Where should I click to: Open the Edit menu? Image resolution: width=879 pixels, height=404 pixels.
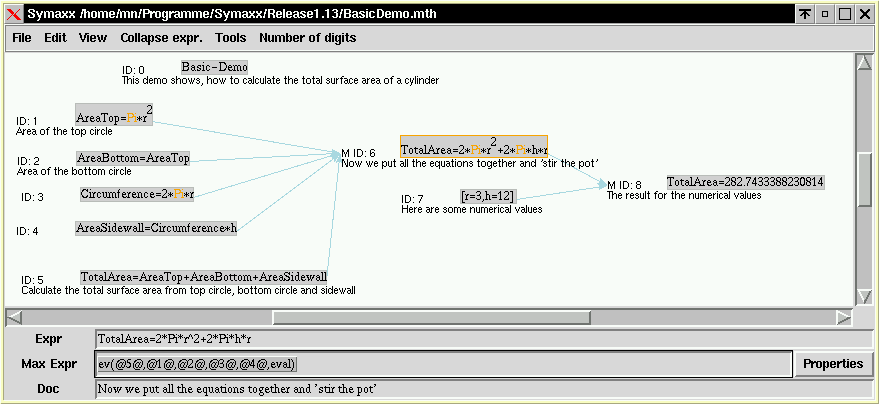pyautogui.click(x=55, y=38)
